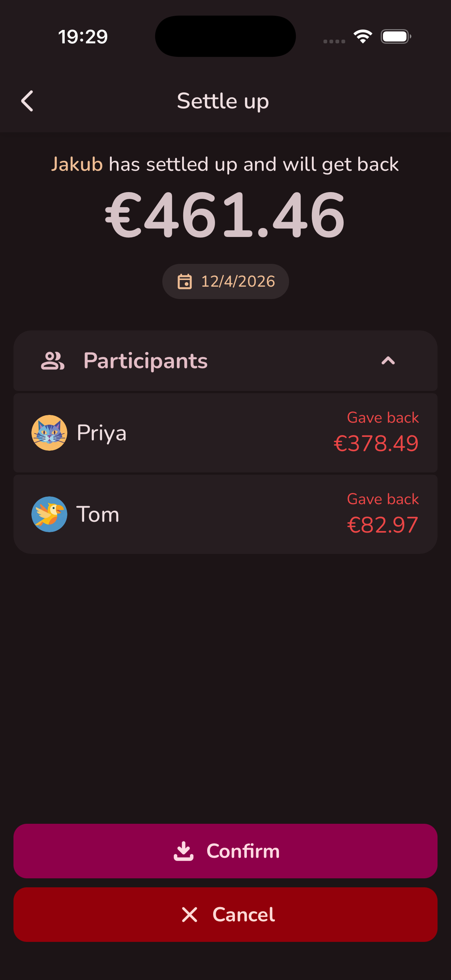Tap Priya's cat avatar

[49, 432]
